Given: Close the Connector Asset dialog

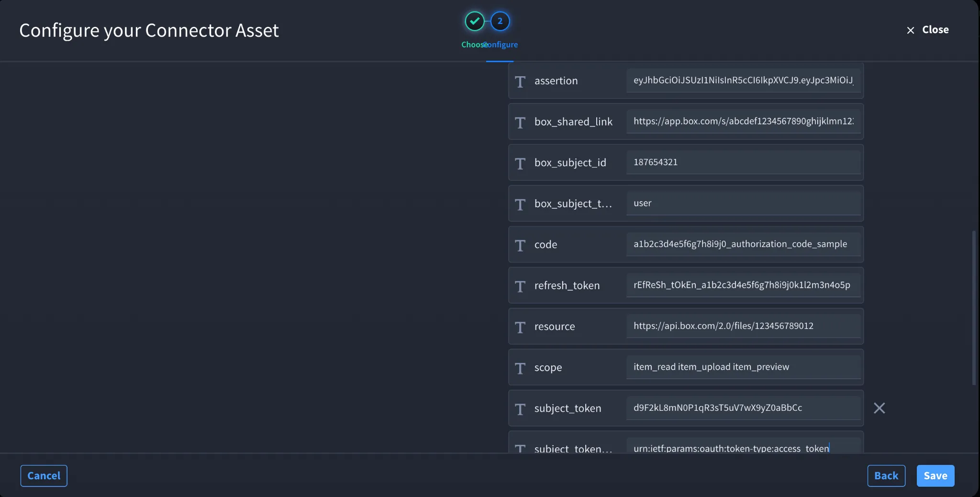Looking at the screenshot, I should pyautogui.click(x=927, y=30).
